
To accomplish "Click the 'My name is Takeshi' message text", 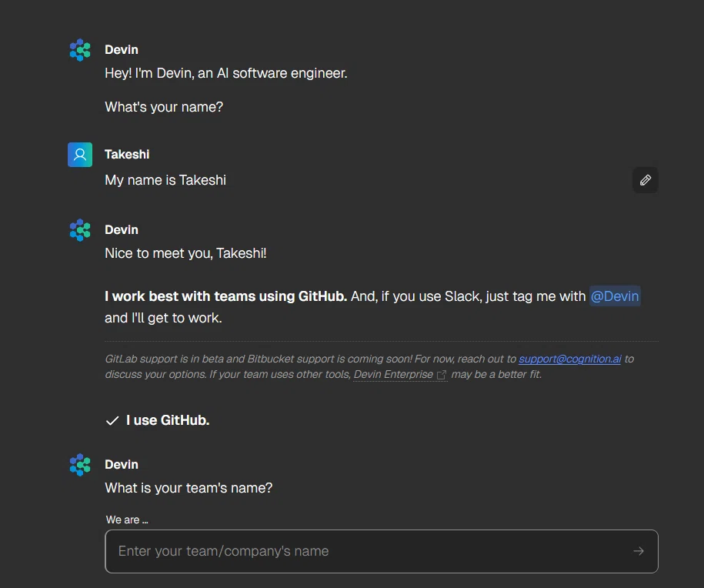I will [165, 180].
